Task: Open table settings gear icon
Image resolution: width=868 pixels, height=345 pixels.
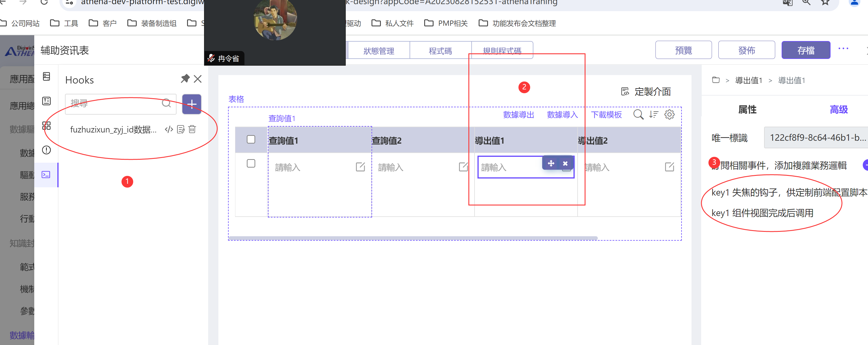Action: (x=669, y=115)
